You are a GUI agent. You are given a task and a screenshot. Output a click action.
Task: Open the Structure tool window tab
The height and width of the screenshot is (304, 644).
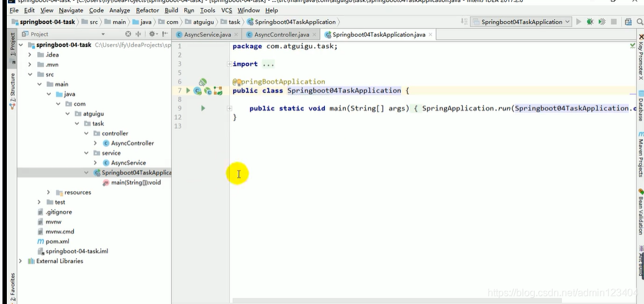[13, 91]
